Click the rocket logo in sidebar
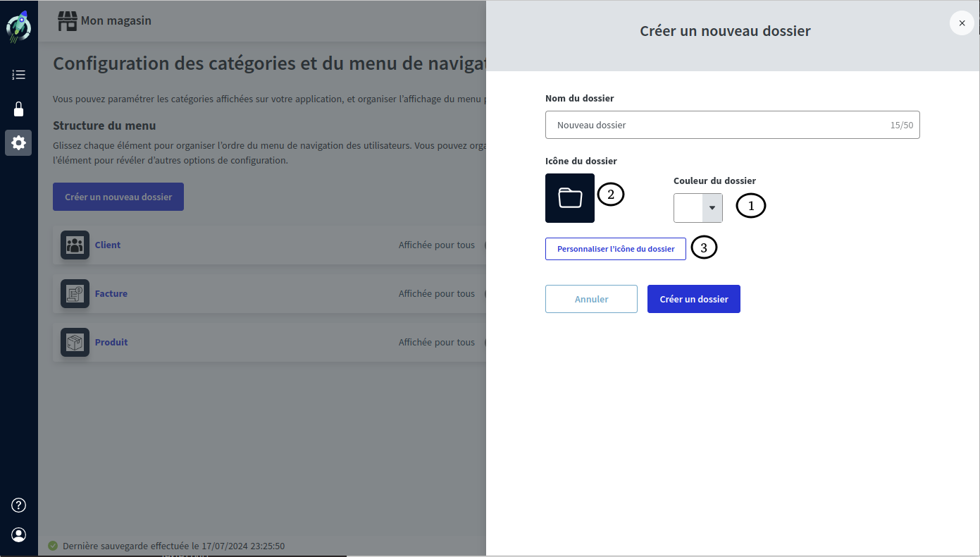 pos(18,27)
